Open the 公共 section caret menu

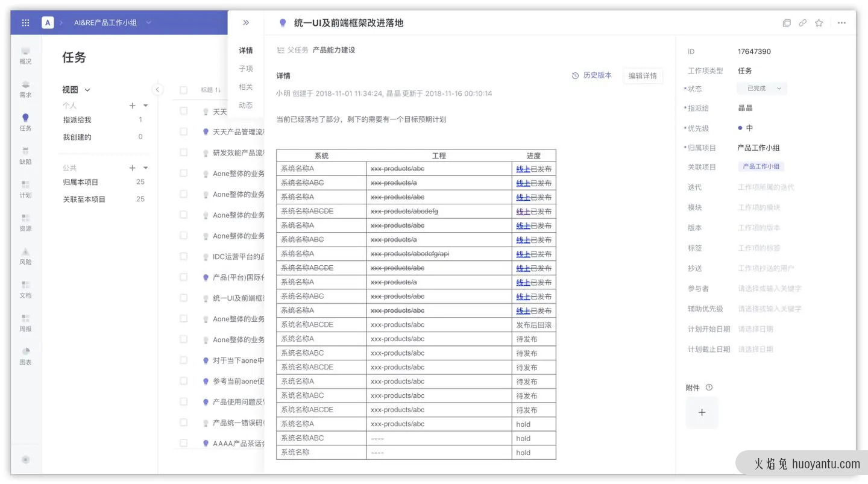click(x=145, y=168)
